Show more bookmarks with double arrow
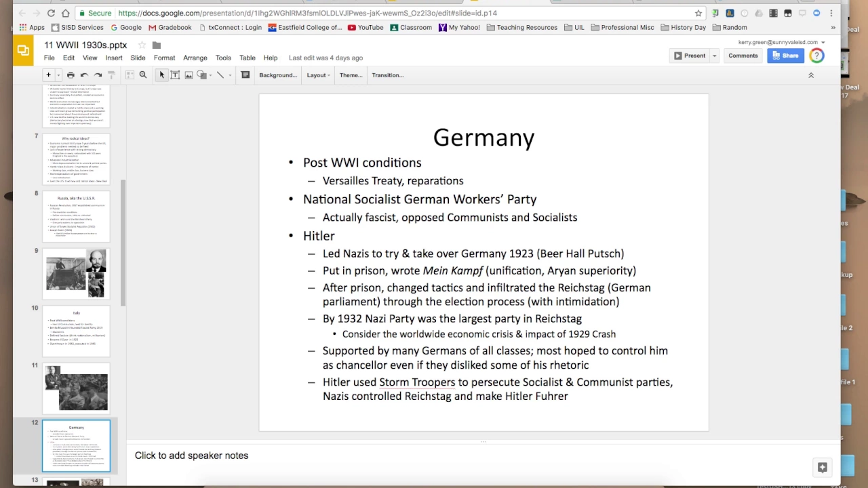 click(833, 28)
